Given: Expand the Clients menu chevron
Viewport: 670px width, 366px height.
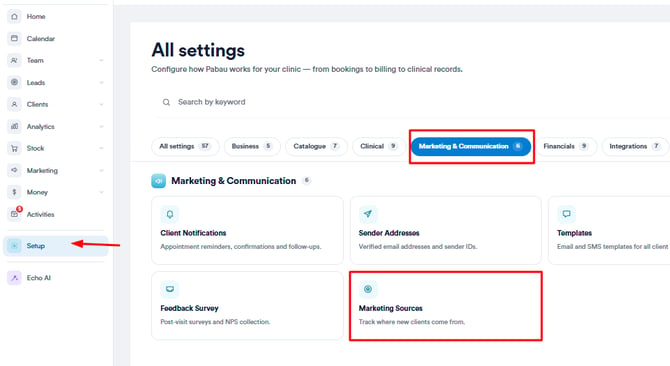Looking at the screenshot, I should point(101,105).
